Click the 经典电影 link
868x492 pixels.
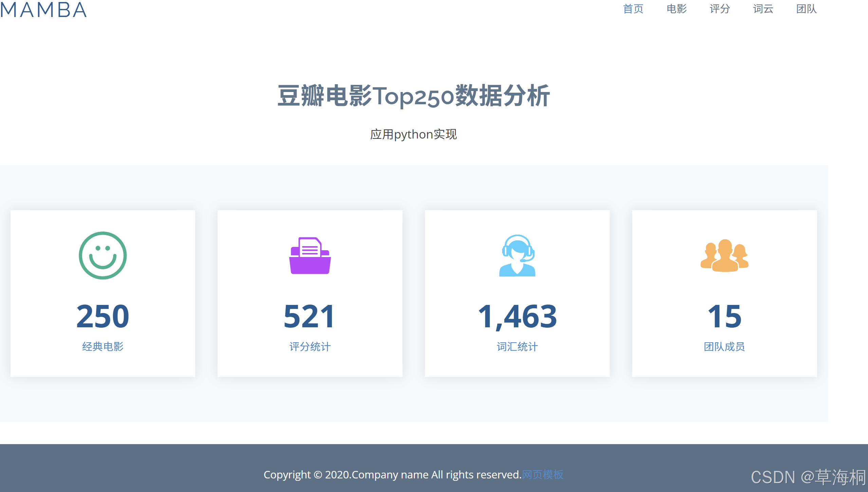coord(103,346)
